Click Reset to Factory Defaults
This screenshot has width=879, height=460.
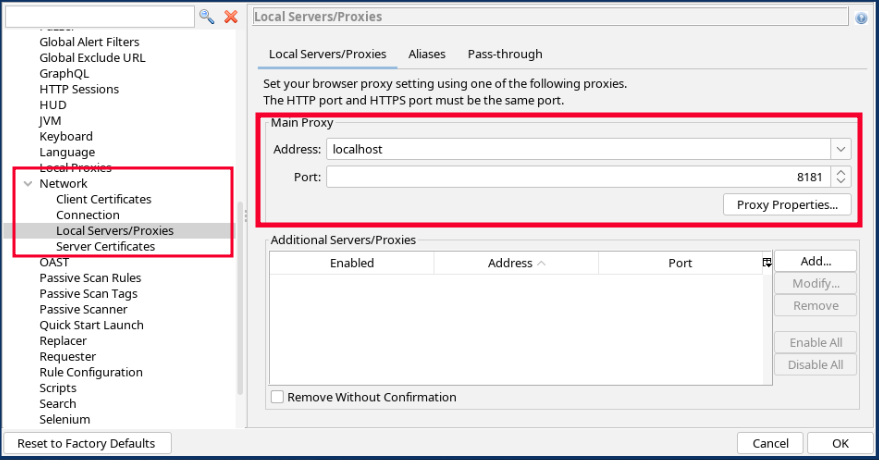(x=86, y=443)
